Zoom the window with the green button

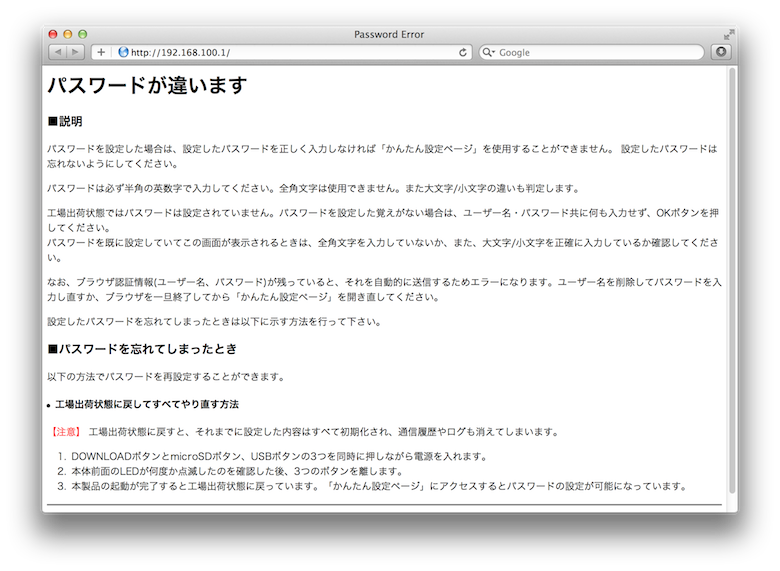tap(83, 34)
